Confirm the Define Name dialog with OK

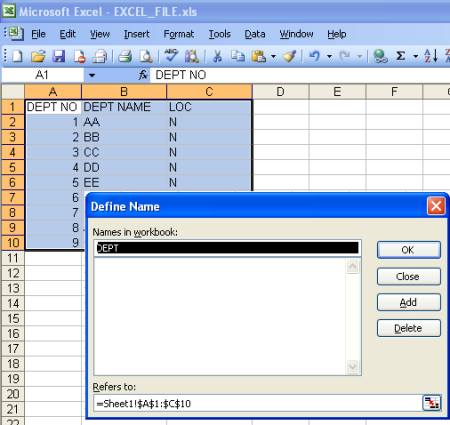(x=409, y=250)
